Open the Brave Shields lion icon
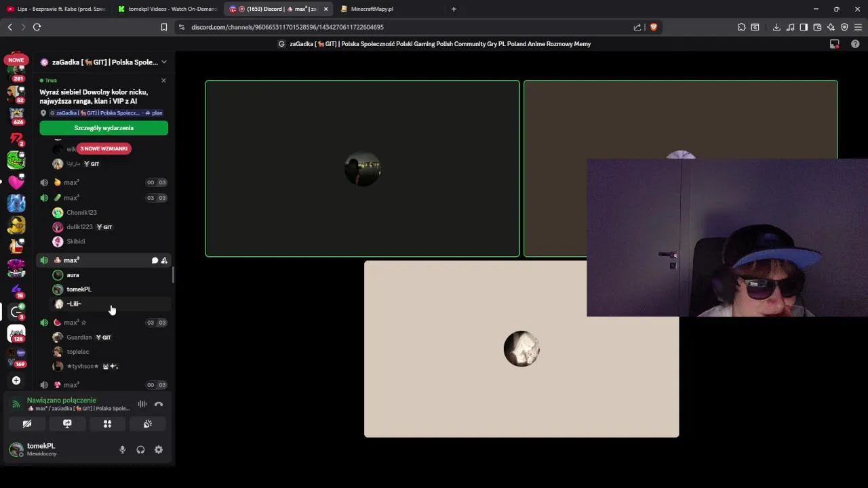 click(x=654, y=27)
